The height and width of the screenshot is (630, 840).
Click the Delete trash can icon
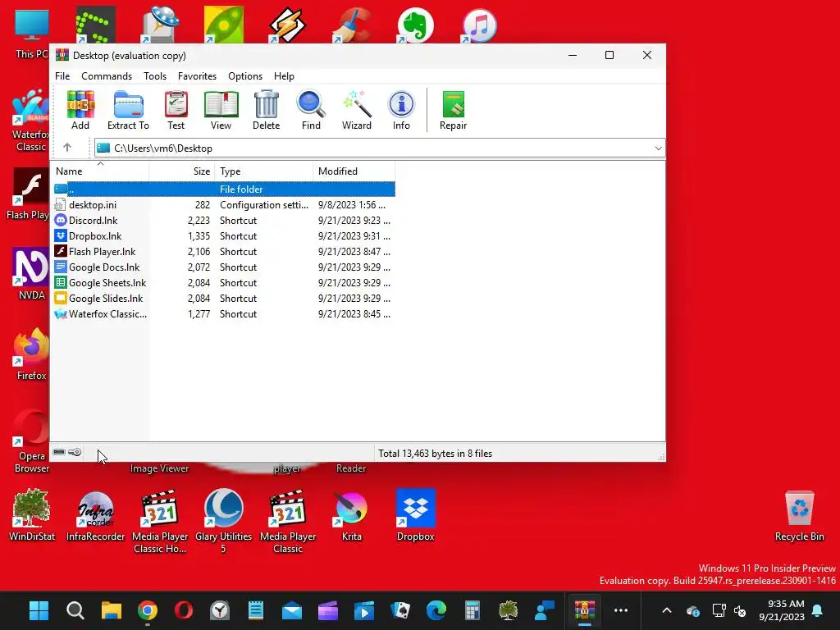(267, 111)
